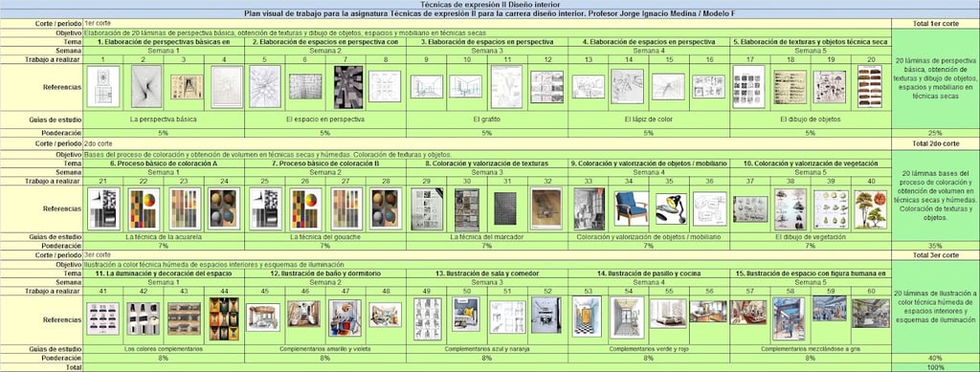Click the study guide 'El espacio en perspectiva'
Screen dimensions: 980x372
tap(325, 120)
